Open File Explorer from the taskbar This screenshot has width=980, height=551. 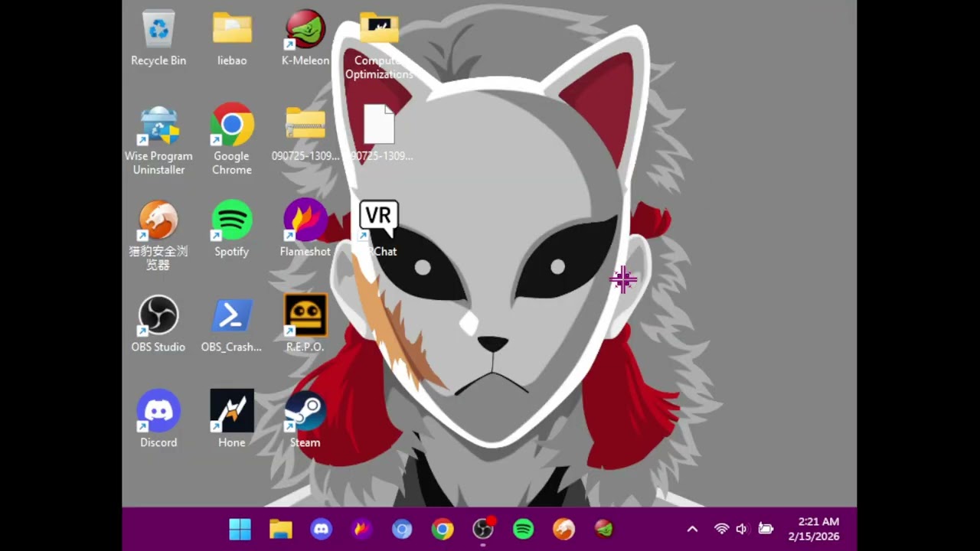tap(281, 529)
